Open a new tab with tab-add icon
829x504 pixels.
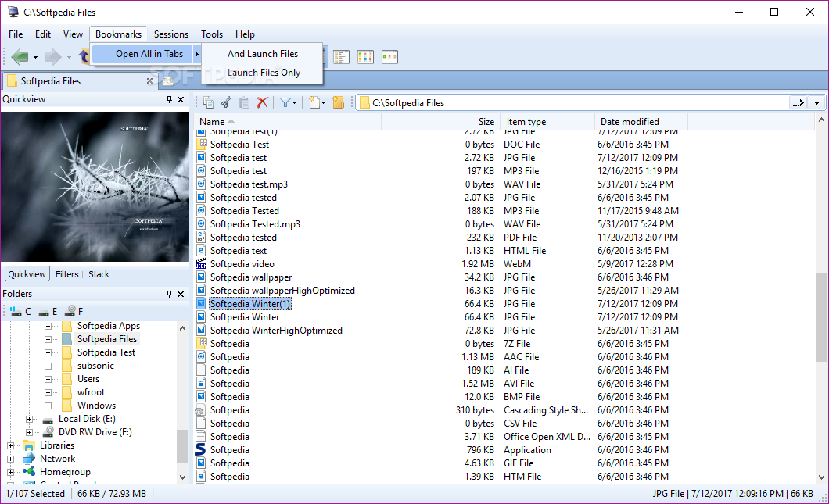click(x=168, y=81)
